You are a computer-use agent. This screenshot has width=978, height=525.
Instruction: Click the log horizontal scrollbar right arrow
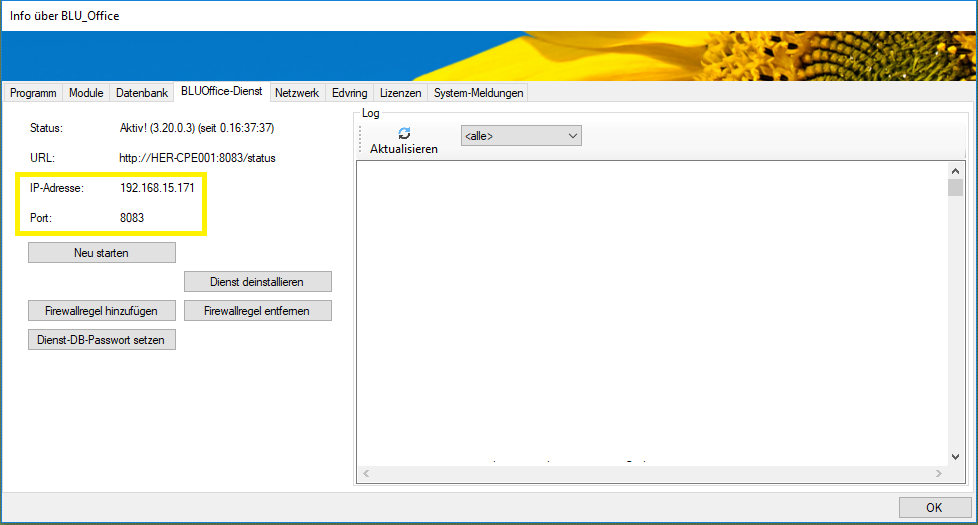[x=938, y=473]
